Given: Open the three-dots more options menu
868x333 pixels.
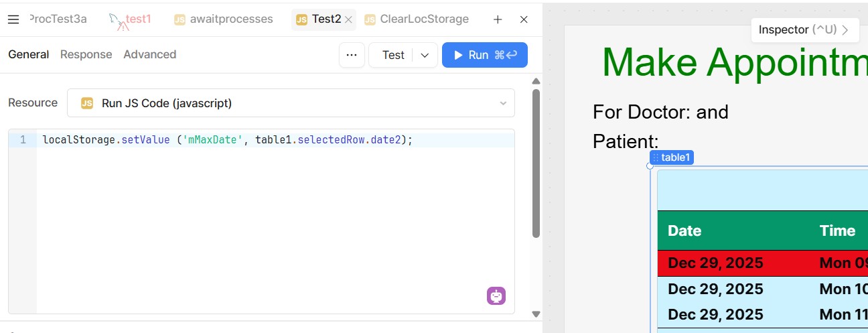Looking at the screenshot, I should click(x=352, y=55).
